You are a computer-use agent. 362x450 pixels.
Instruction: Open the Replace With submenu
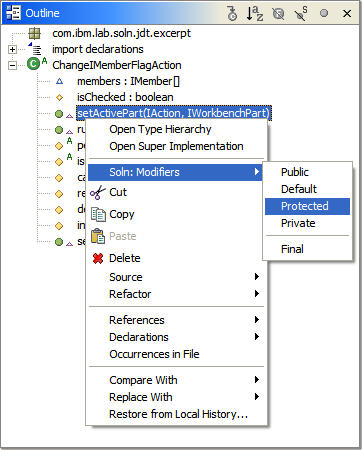(176, 397)
